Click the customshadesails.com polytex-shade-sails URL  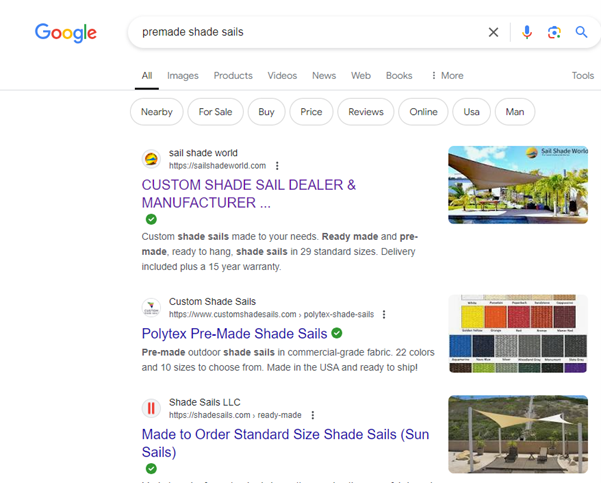click(271, 314)
